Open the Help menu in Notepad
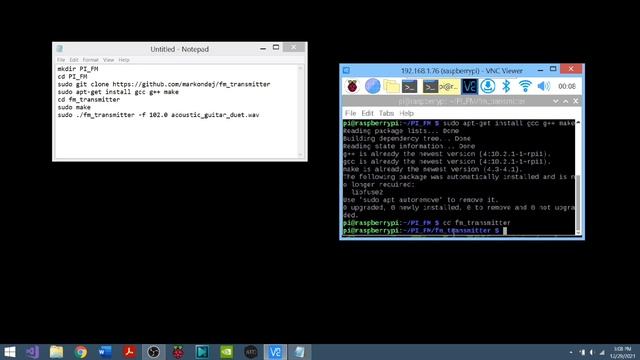This screenshot has width=640, height=360. (124, 60)
